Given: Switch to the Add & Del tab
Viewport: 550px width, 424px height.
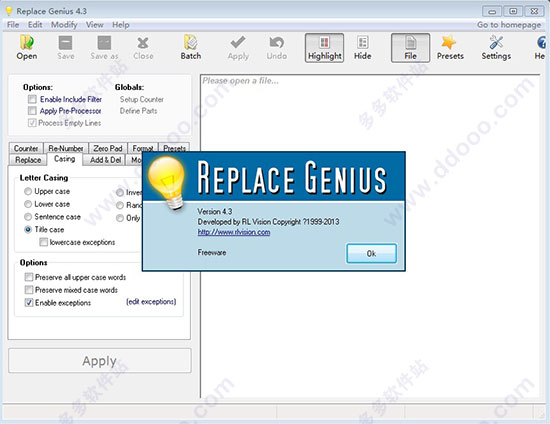Looking at the screenshot, I should tap(106, 160).
